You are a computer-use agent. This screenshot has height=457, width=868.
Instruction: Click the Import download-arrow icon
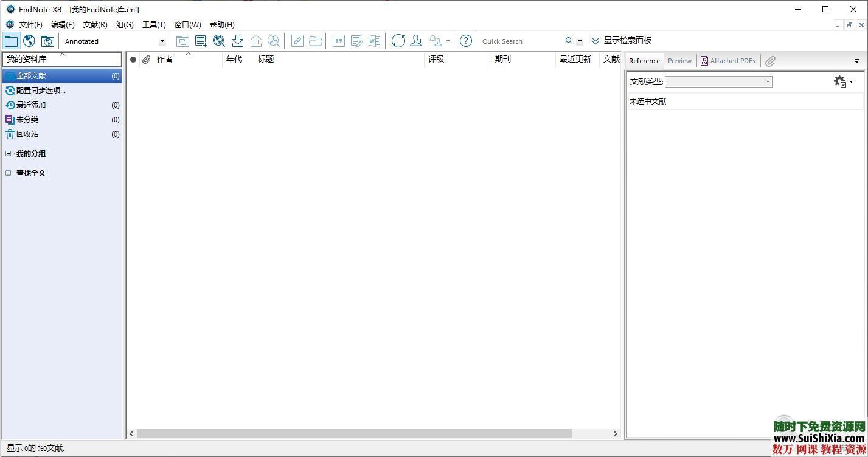click(237, 41)
